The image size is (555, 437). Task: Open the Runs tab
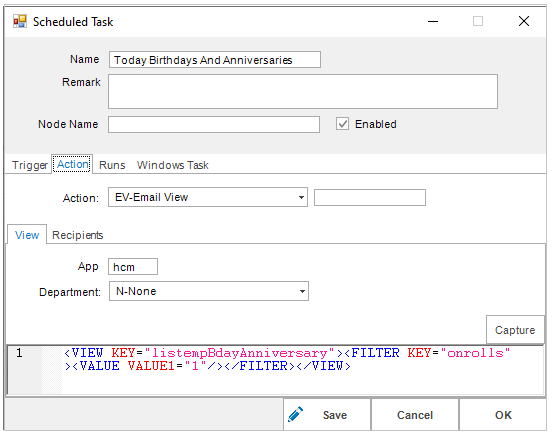click(112, 165)
